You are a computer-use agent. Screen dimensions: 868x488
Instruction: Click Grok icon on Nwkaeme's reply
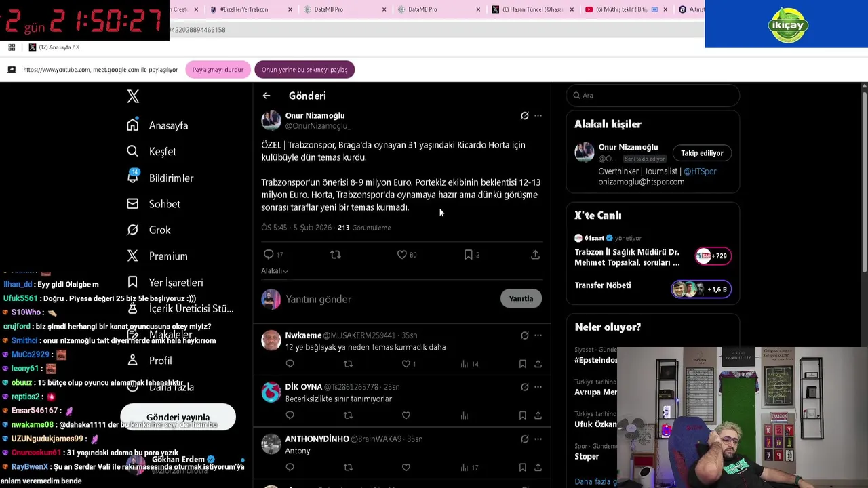pyautogui.click(x=524, y=335)
